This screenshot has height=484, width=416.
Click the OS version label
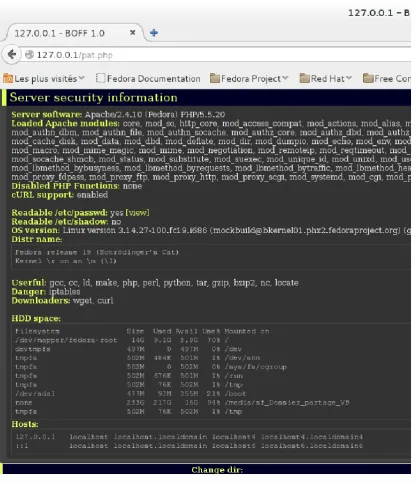36,230
